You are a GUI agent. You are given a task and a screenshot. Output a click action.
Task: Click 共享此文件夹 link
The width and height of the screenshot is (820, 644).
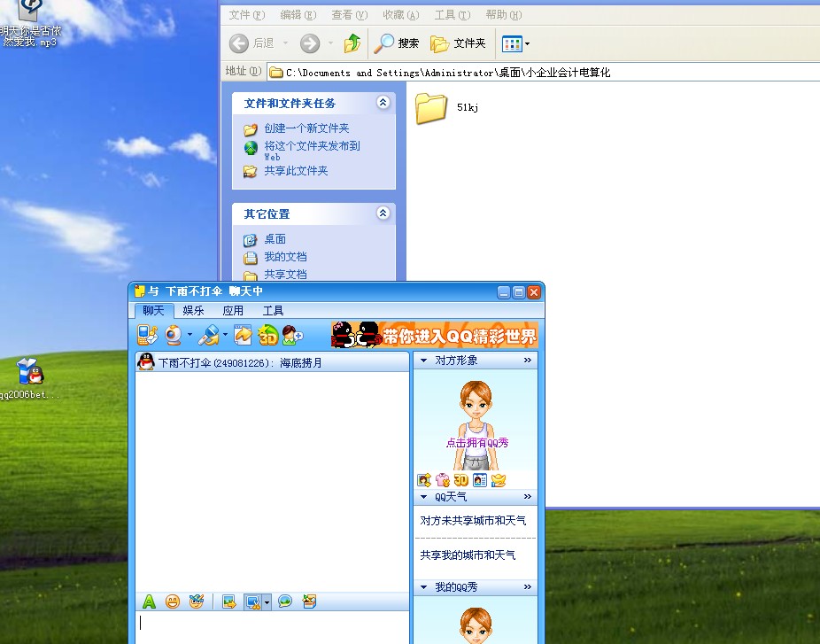click(296, 171)
